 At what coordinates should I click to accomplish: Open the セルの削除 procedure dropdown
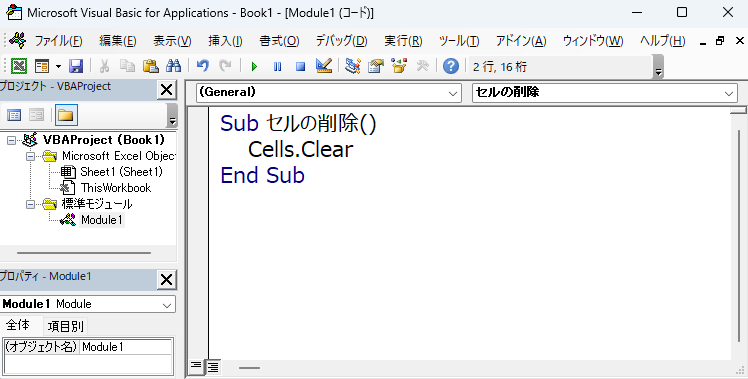[605, 93]
